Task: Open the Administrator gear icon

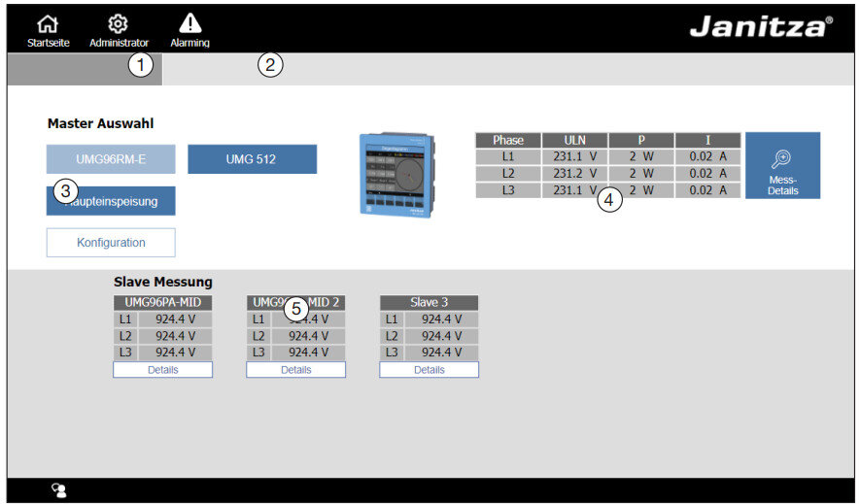Action: coord(119,25)
